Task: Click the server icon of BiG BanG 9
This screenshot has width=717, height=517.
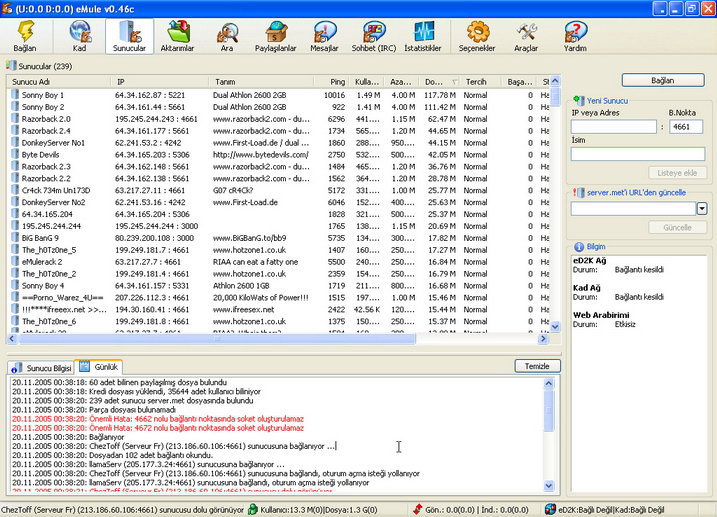Action: coord(15,237)
